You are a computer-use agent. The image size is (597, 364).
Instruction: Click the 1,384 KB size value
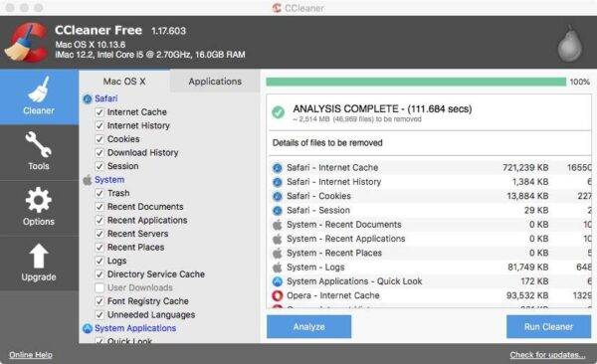(x=530, y=182)
